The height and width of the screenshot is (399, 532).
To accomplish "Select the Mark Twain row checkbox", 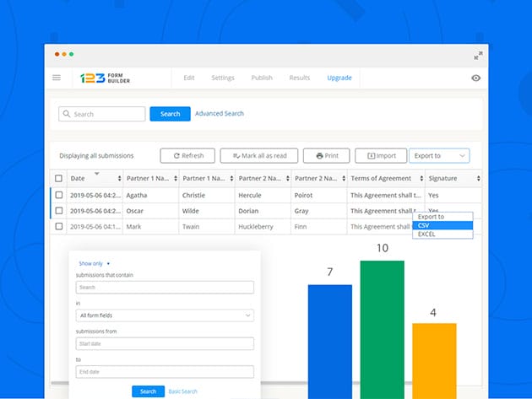I will (59, 226).
